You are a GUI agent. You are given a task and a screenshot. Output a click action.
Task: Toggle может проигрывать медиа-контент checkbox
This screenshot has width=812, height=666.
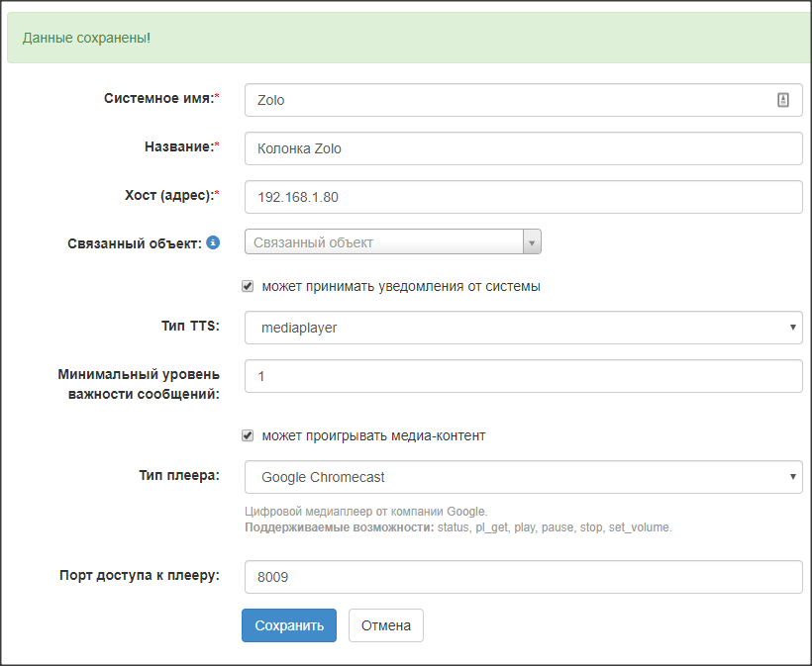[248, 435]
